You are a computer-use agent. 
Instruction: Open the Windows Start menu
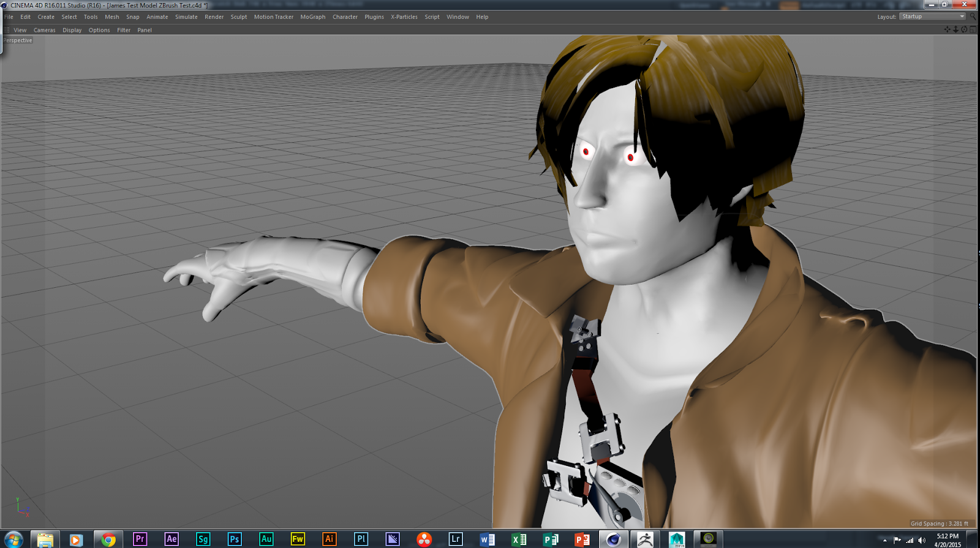pos(13,539)
